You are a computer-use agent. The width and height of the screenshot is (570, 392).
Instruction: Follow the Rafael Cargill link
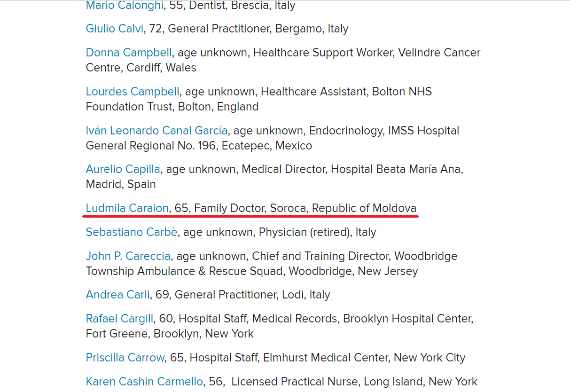point(119,319)
